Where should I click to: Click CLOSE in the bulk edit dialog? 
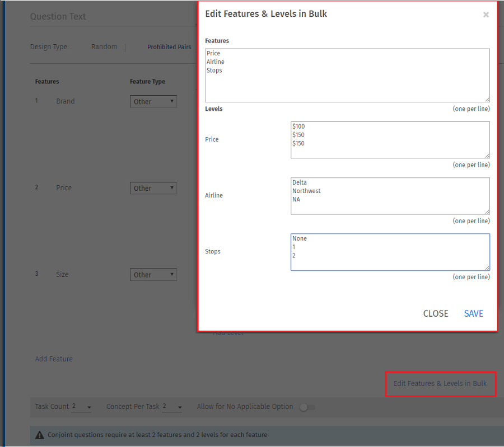436,314
